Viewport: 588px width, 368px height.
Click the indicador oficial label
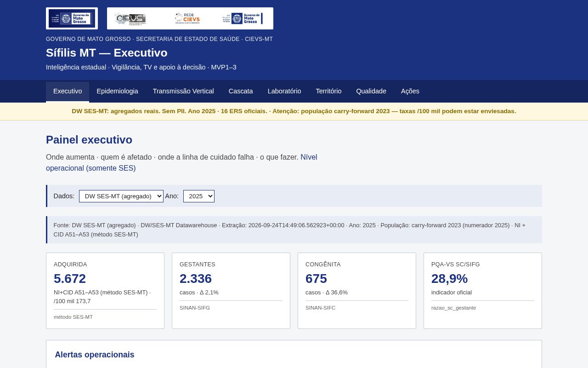[452, 293]
